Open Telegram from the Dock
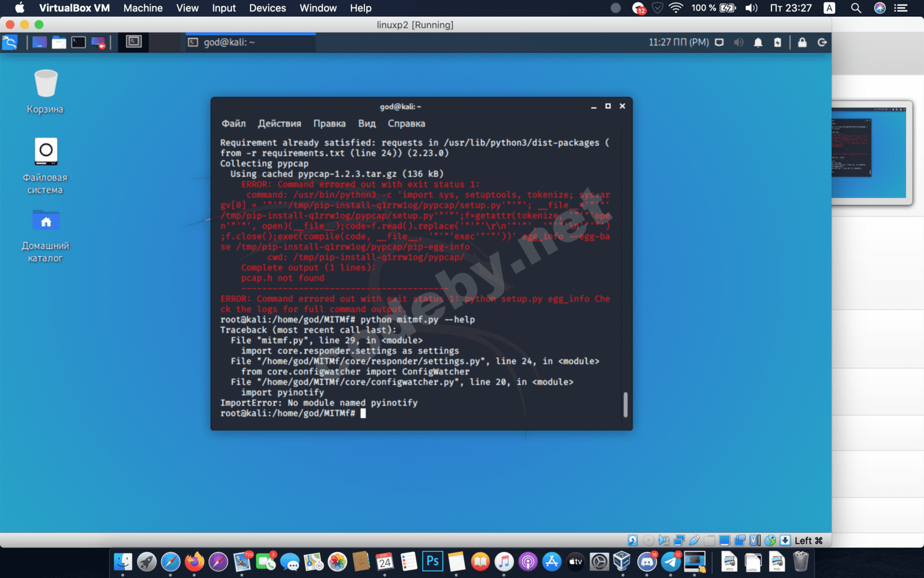The width and height of the screenshot is (924, 578). pyautogui.click(x=670, y=561)
